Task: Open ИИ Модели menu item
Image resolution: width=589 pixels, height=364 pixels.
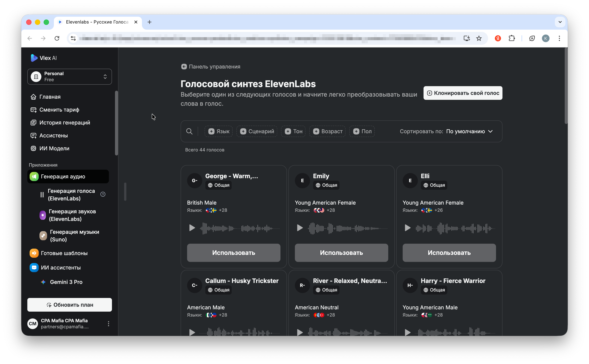Action: coord(54,149)
